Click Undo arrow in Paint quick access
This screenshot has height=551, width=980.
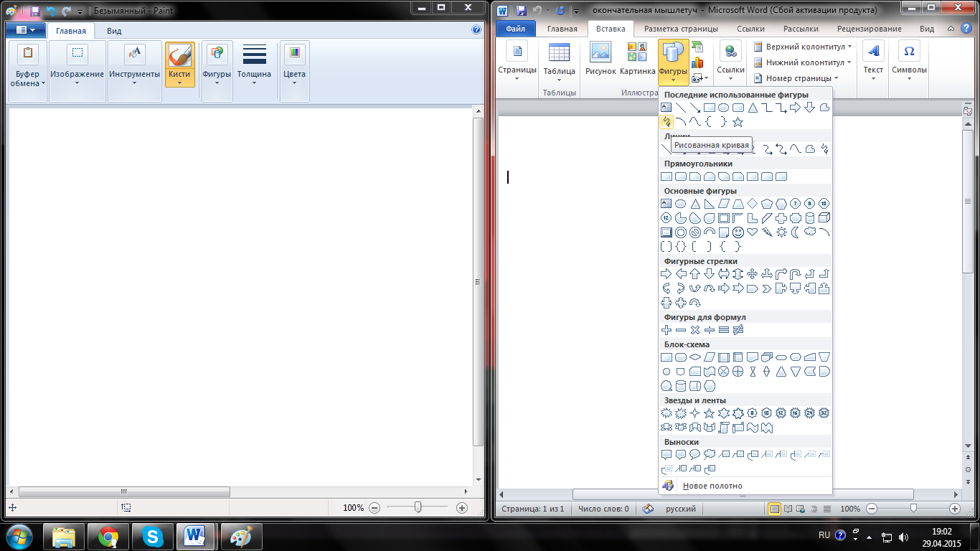pyautogui.click(x=50, y=11)
